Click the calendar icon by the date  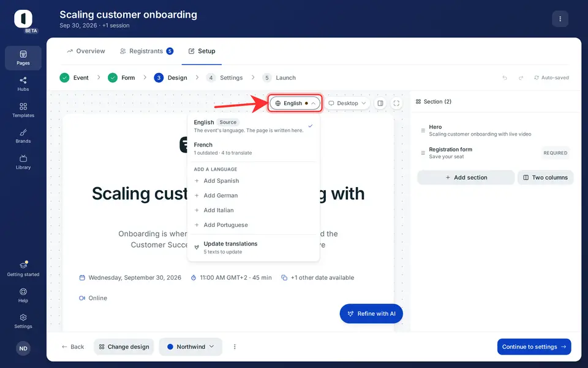point(82,278)
